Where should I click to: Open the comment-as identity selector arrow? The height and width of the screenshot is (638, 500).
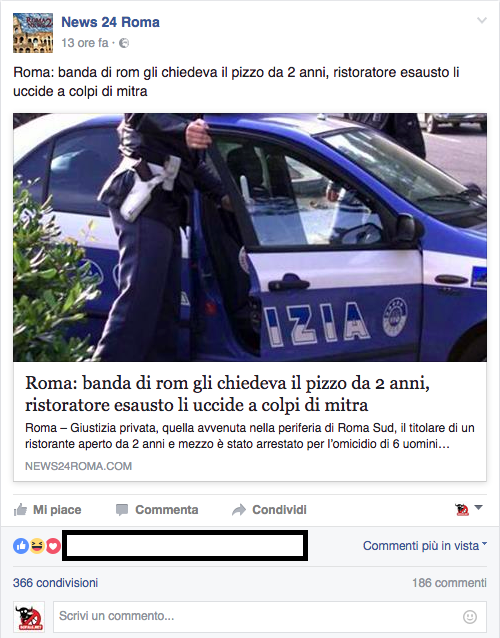point(469,509)
